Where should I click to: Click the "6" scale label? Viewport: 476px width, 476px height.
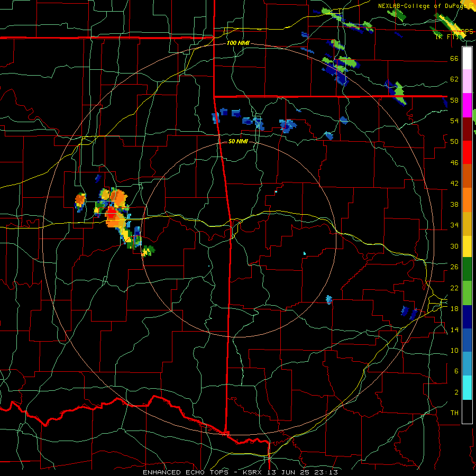[456, 371]
